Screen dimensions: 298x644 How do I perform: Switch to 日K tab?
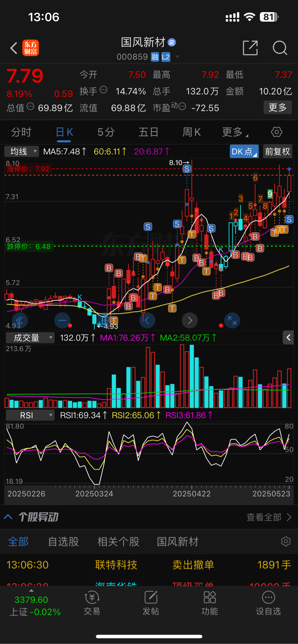[64, 132]
